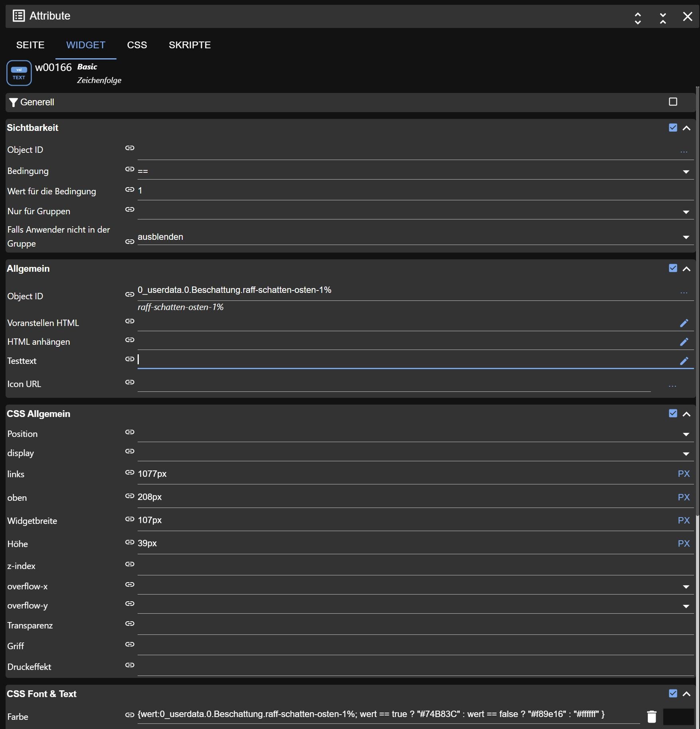Screen dimensions: 700x729
Task: Open the Nur für Gruppen dropdown
Action: pos(686,212)
